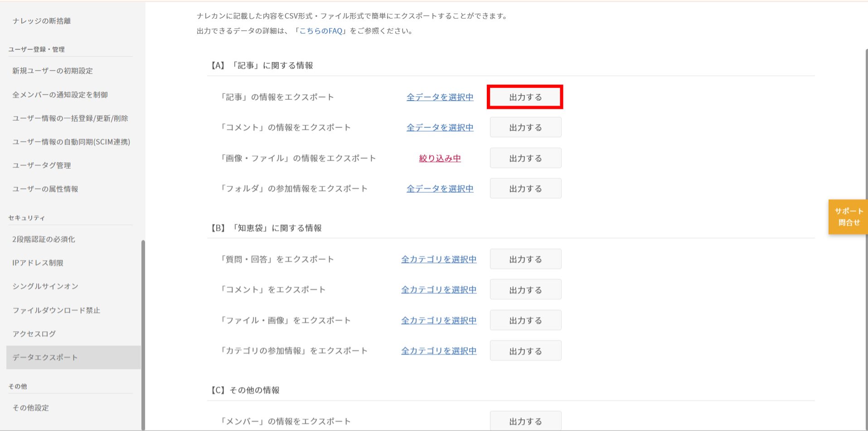
Task: Click 全カテゴリを選択中 for カテゴリの参加情報
Action: pyautogui.click(x=439, y=351)
